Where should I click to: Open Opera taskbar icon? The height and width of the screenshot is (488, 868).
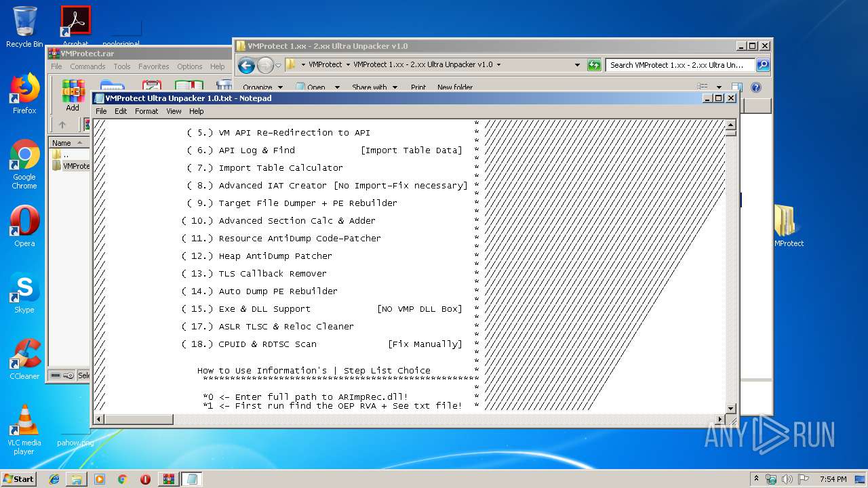145,479
